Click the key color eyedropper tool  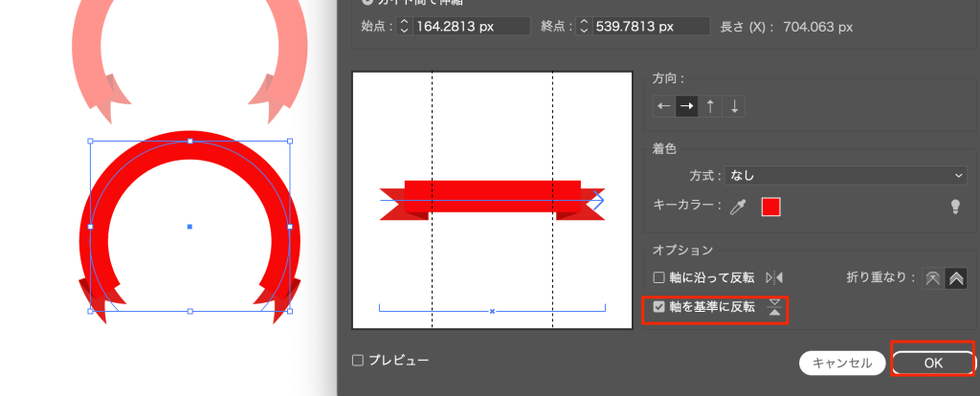[x=740, y=207]
